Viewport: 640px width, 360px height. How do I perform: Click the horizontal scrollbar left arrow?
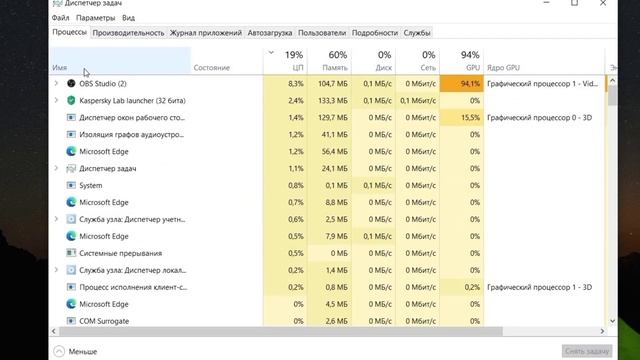click(x=53, y=331)
